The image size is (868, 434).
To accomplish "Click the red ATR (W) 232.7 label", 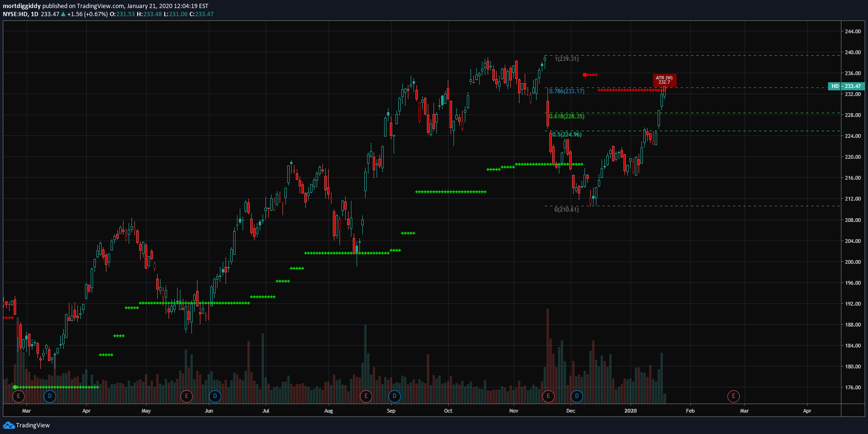I will click(x=664, y=80).
